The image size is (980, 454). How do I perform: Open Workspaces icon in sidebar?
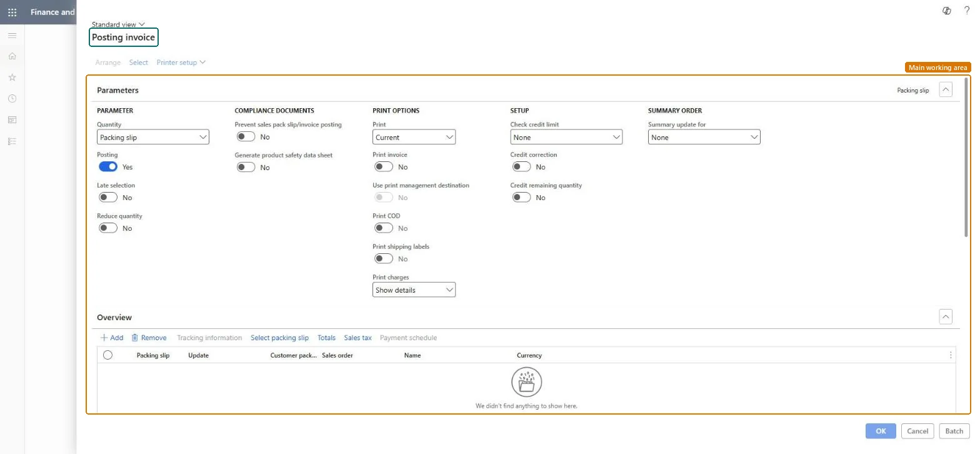pos(12,120)
